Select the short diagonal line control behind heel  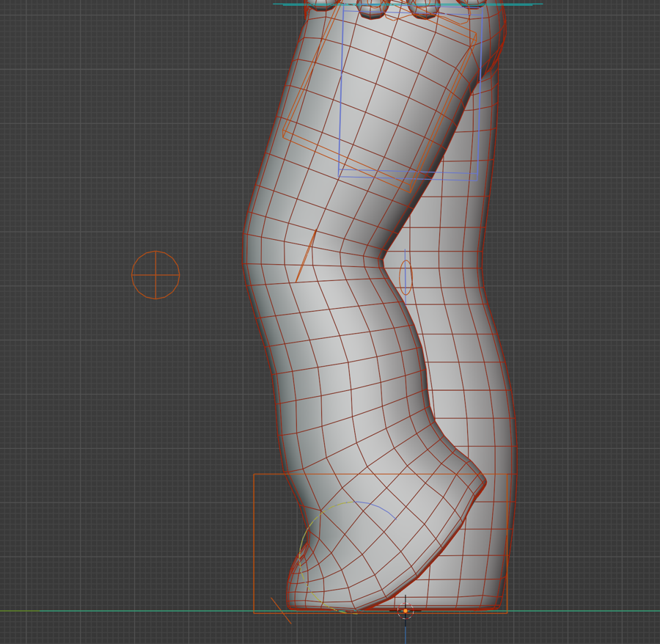pyautogui.click(x=281, y=610)
